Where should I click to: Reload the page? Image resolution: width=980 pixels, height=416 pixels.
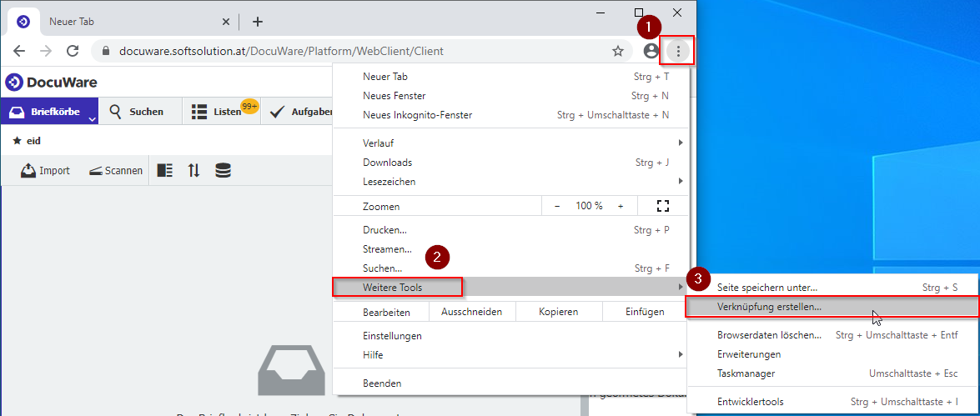coord(73,51)
